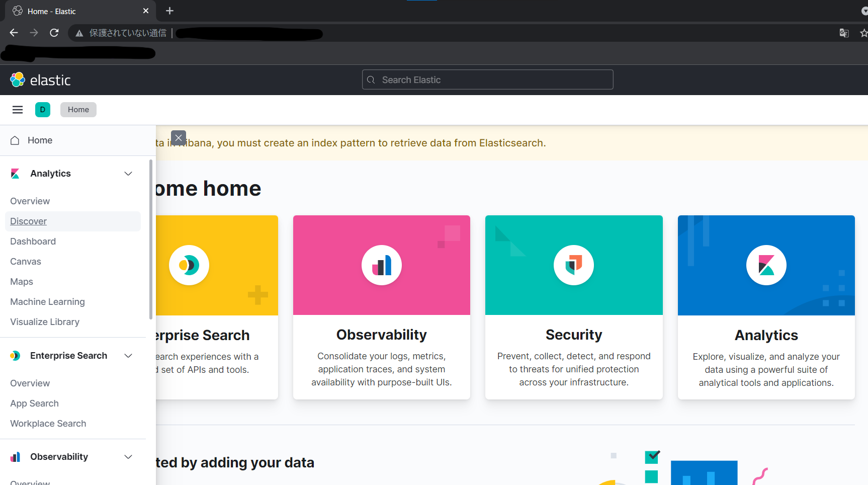Open the Enterprise Search card title

point(203,335)
